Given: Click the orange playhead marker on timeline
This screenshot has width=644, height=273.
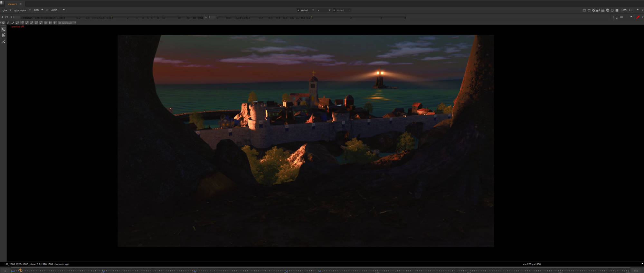Looking at the screenshot, I should [x=20, y=270].
